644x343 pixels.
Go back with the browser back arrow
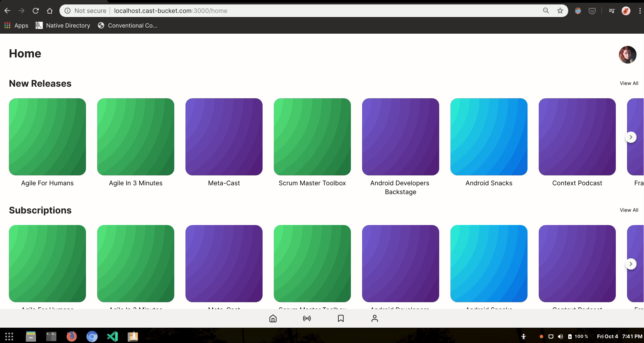(x=7, y=11)
